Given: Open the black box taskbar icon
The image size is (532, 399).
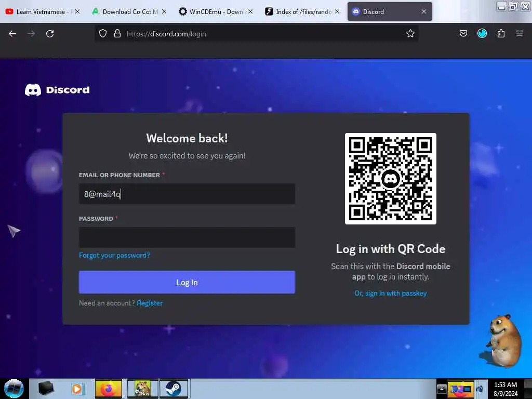Looking at the screenshot, I should tap(46, 389).
